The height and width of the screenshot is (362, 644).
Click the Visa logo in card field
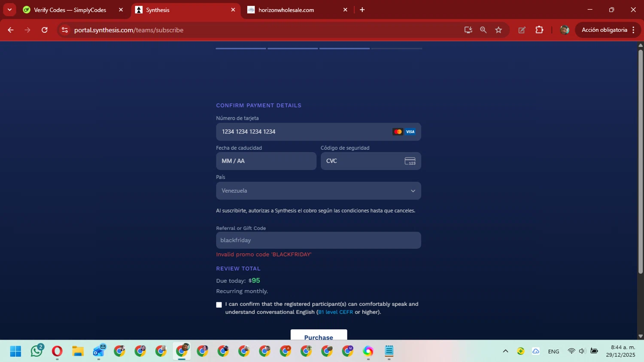point(410,132)
